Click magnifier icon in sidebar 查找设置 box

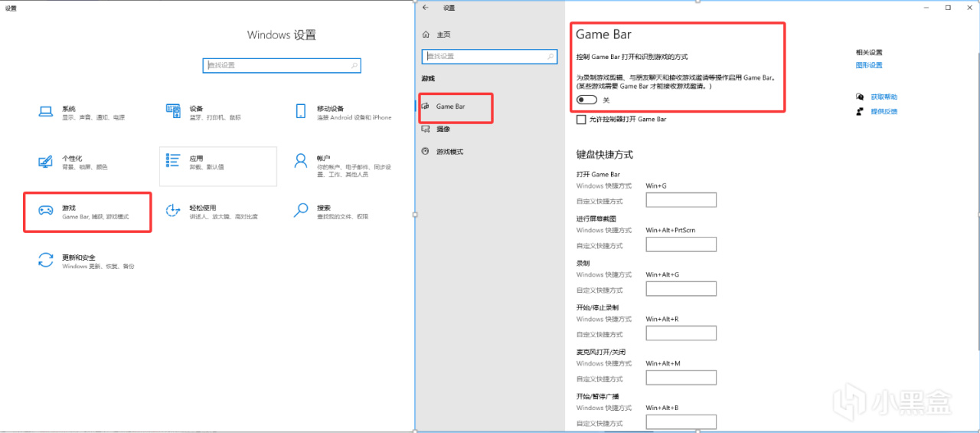[550, 56]
